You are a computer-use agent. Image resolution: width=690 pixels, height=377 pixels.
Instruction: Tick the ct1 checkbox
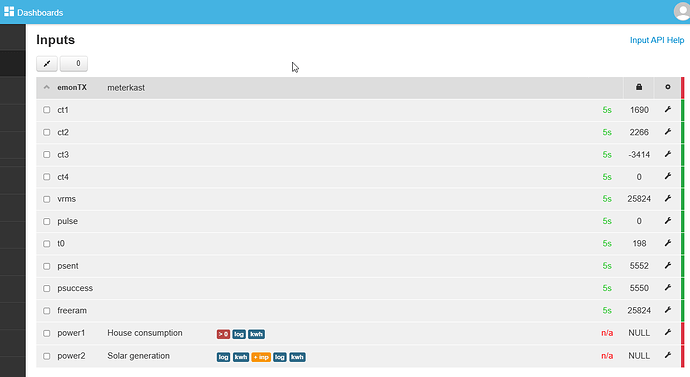47,110
